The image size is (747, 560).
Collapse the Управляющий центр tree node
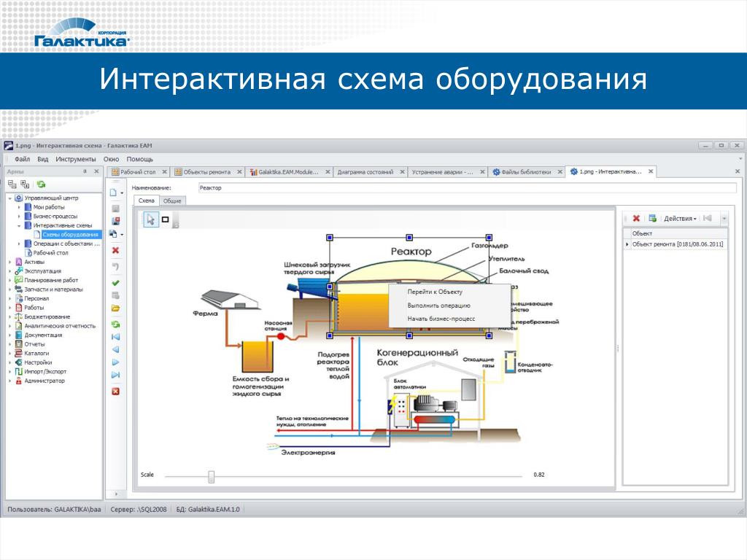(x=10, y=198)
